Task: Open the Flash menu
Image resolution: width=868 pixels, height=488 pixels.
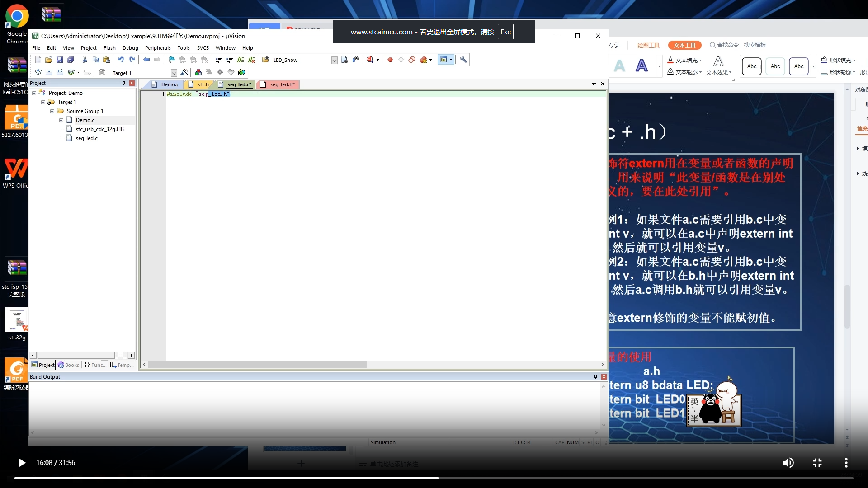Action: (x=109, y=48)
